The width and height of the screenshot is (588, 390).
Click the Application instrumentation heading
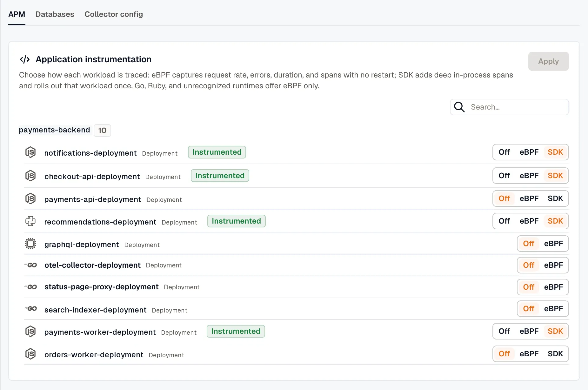[93, 59]
